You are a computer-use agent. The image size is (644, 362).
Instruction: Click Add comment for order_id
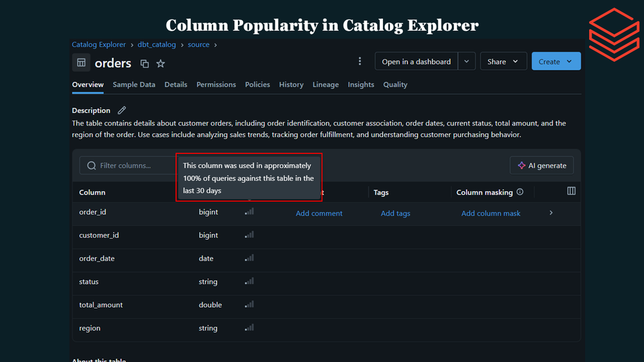tap(319, 213)
